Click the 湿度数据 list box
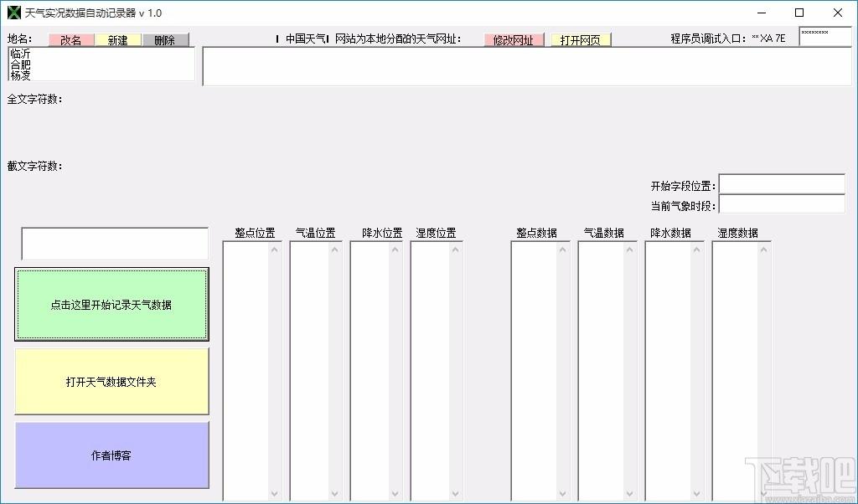858x504 pixels. coord(741,371)
